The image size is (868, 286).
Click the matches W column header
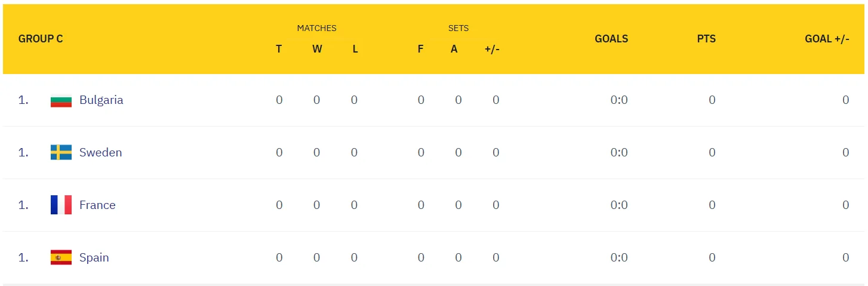(x=317, y=50)
